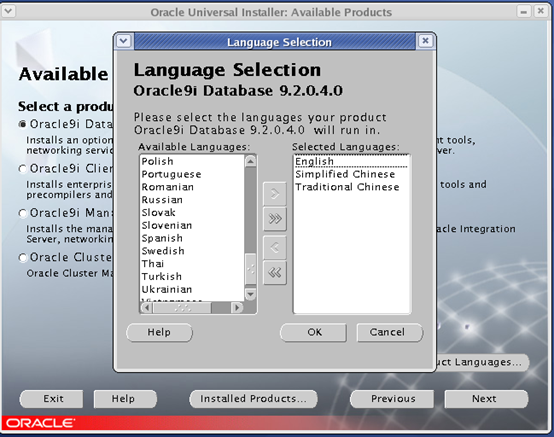The width and height of the screenshot is (554, 437).
Task: Select English in Selected Languages
Action: pos(352,161)
